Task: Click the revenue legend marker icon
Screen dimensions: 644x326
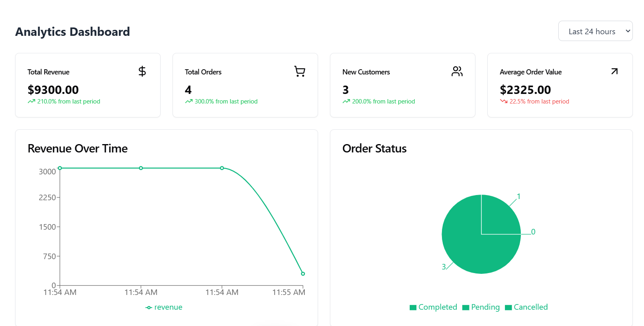Action: click(x=149, y=308)
